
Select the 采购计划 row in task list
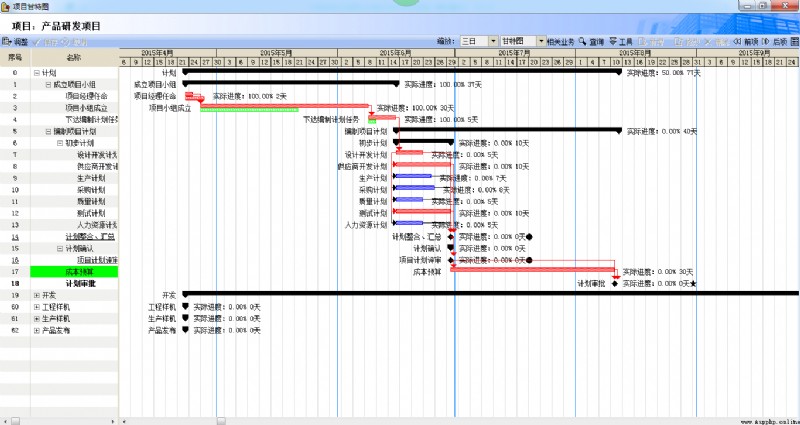coord(59,190)
